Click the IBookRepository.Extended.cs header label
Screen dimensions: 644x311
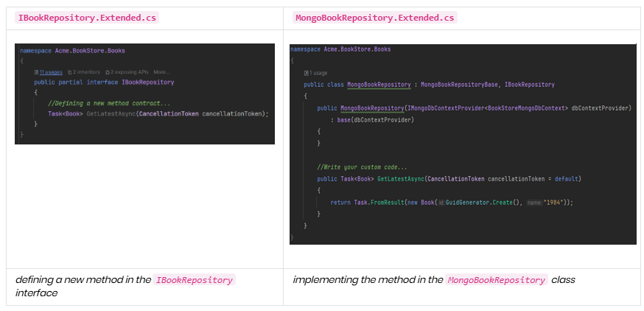click(x=87, y=18)
